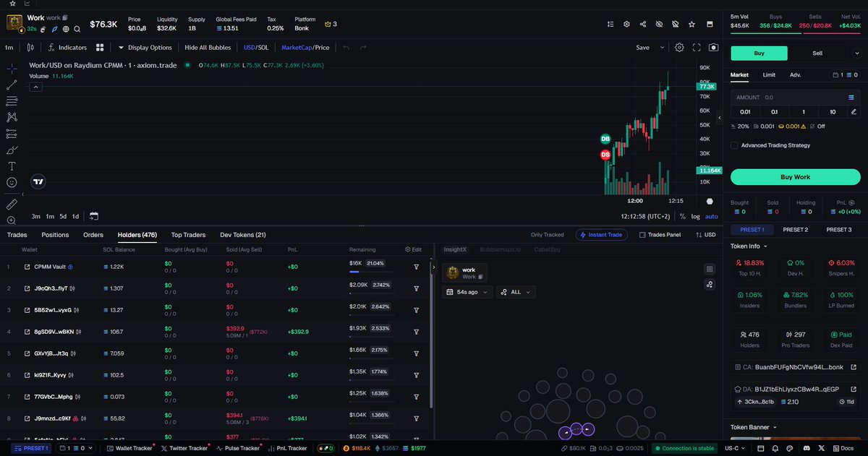Toggle log scale on chart
Image resolution: width=868 pixels, height=456 pixels.
[x=696, y=216]
